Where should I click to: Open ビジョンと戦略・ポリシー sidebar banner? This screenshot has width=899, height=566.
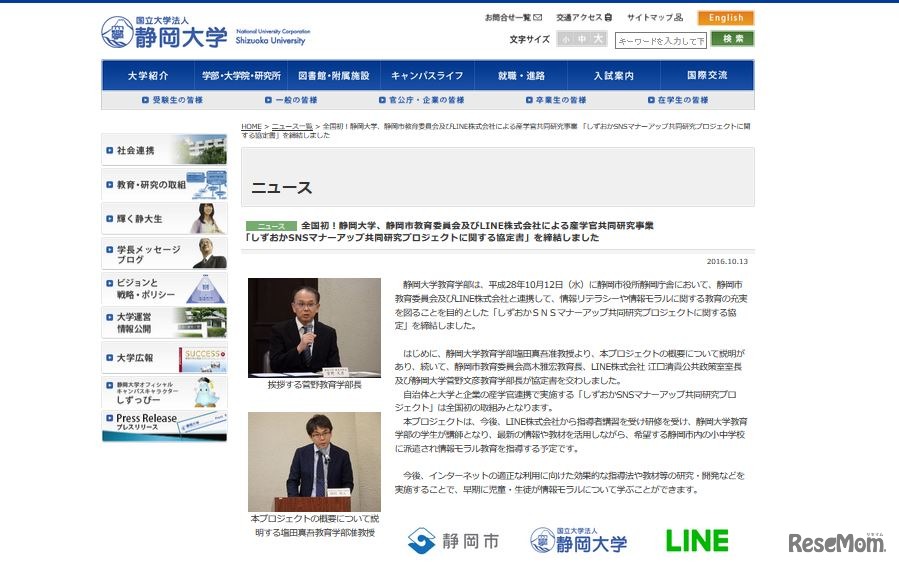point(164,288)
